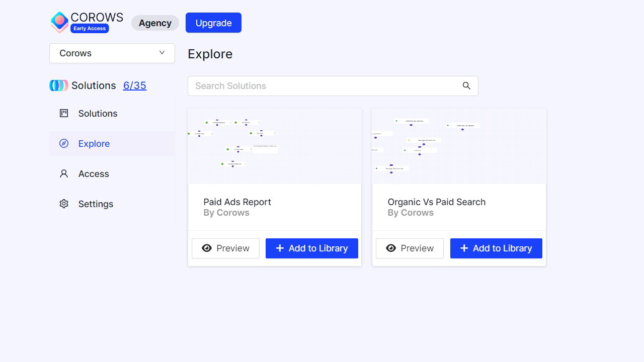
Task: Click the search magnifier icon
Action: click(x=466, y=86)
